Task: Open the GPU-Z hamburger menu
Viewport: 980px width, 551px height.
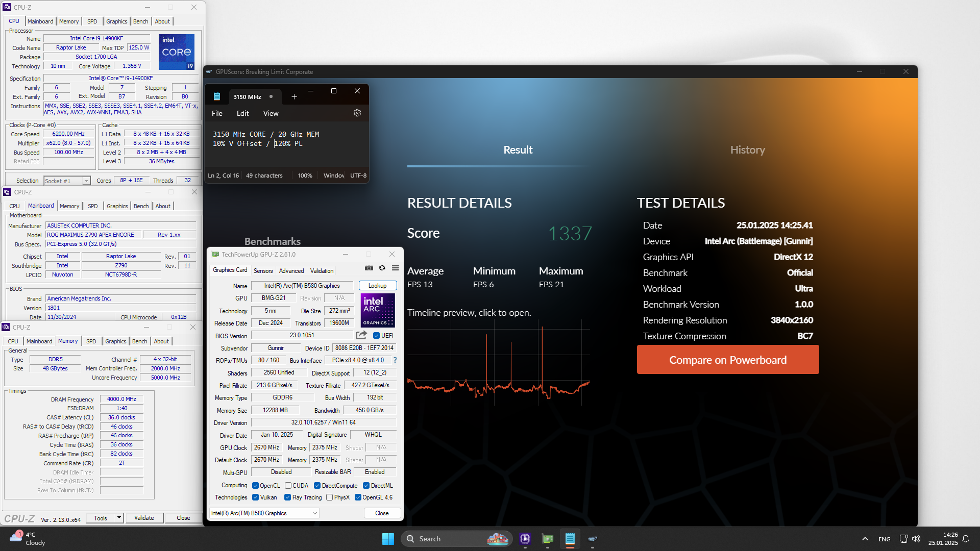Action: pyautogui.click(x=395, y=268)
